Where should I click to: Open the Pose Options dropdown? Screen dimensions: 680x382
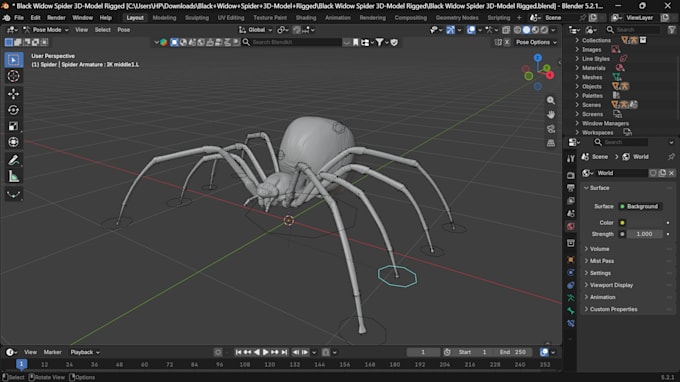536,42
